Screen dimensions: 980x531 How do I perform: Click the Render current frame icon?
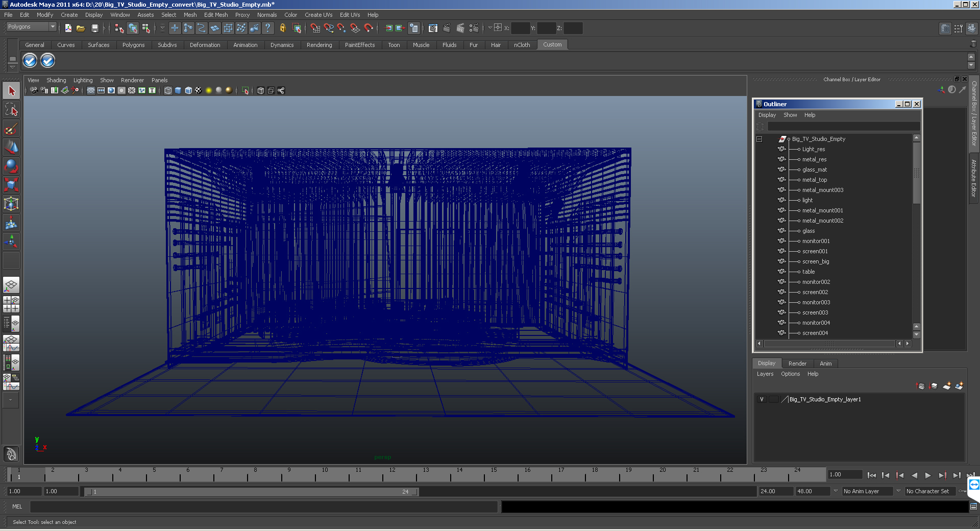pos(447,28)
